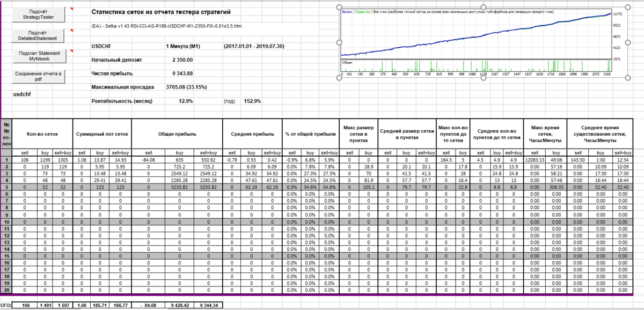Viewport: 644px width, 310px height.
Task: Select the 306:35 max time cell
Action: 555,187
